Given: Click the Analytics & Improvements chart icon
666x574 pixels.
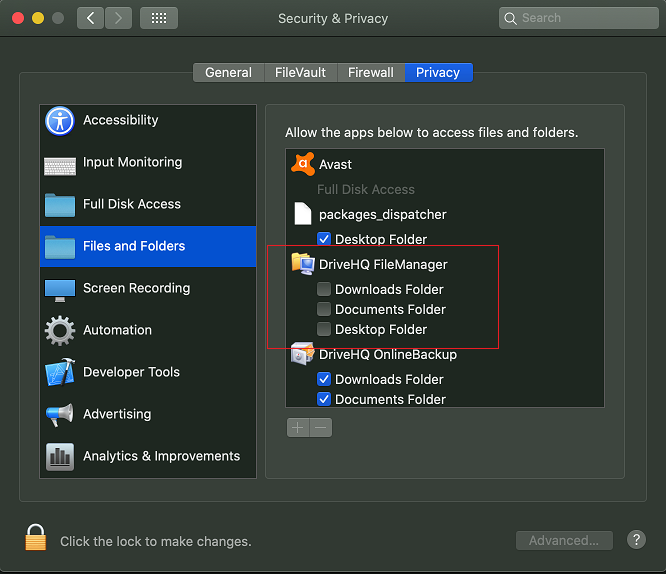Looking at the screenshot, I should (x=60, y=457).
